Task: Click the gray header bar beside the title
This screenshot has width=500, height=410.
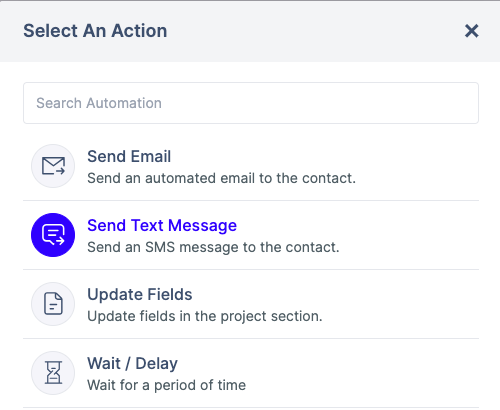Action: (313, 31)
